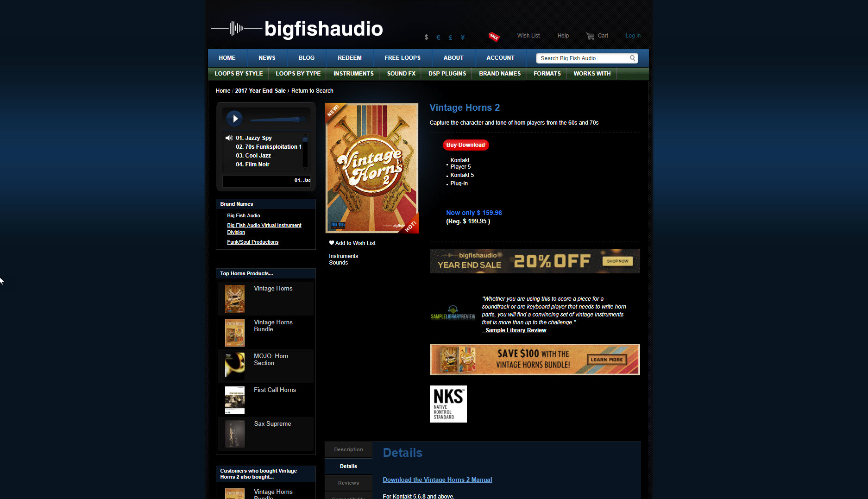The width and height of the screenshot is (868, 499).
Task: Open the Instruments menu
Action: pyautogui.click(x=353, y=74)
